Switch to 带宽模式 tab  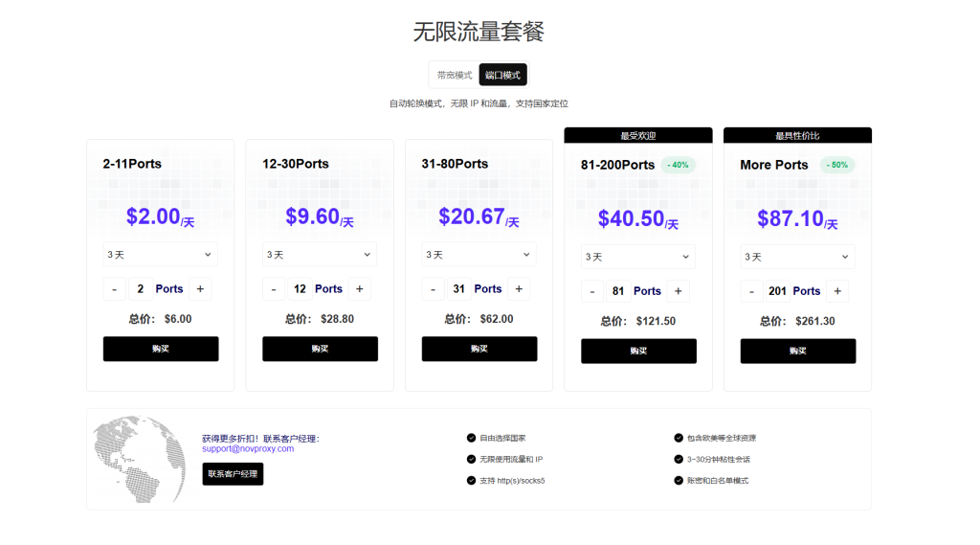point(455,75)
